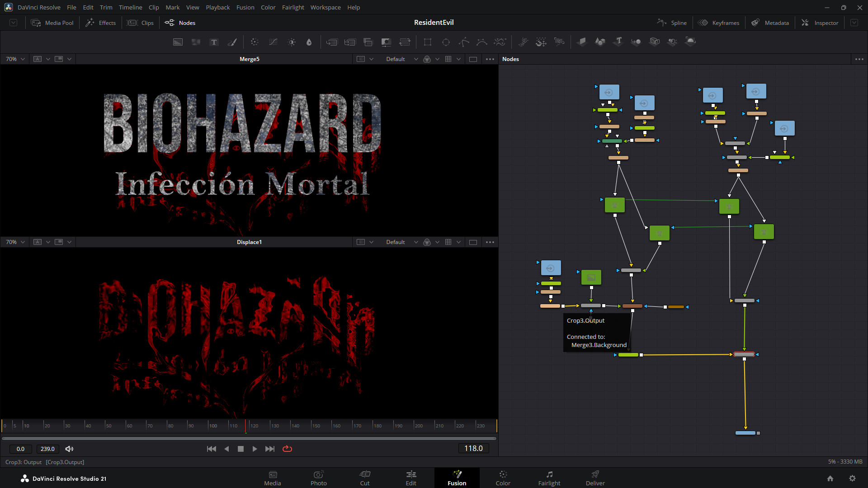Image resolution: width=868 pixels, height=488 pixels.
Task: Add a Fast Noise node from the toolbar
Action: 196,42
